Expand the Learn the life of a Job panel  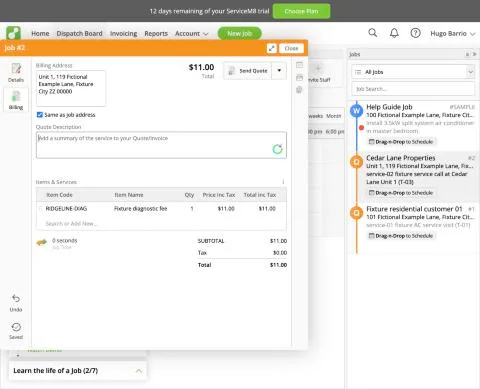pyautogui.click(x=139, y=371)
